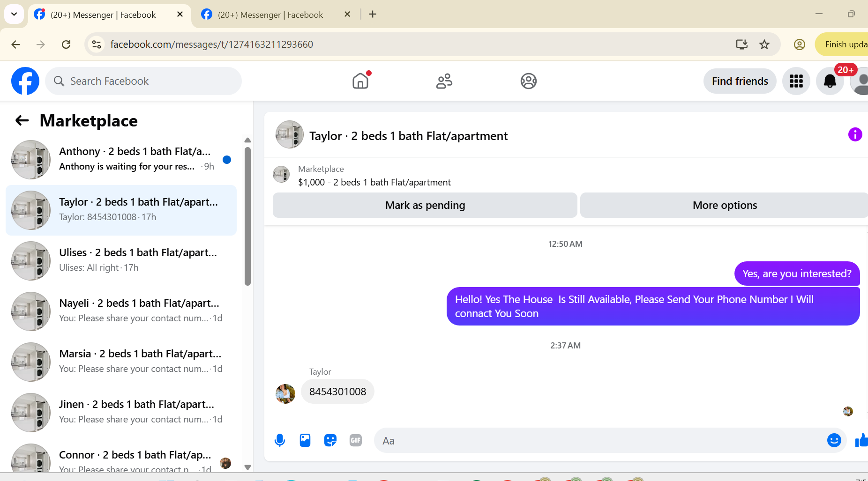The image size is (868, 481).
Task: Click the account profile picture
Action: (x=861, y=81)
